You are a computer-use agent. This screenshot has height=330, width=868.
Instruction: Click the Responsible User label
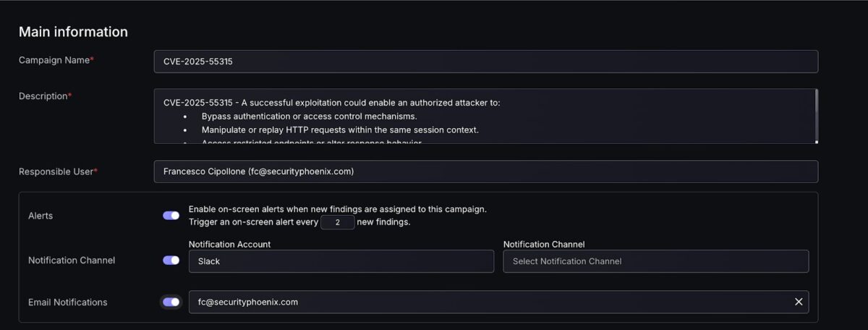tap(57, 172)
